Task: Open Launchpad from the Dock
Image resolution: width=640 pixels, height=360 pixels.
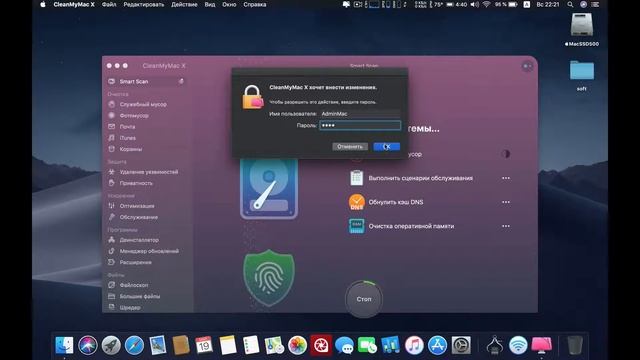Action: (x=111, y=345)
